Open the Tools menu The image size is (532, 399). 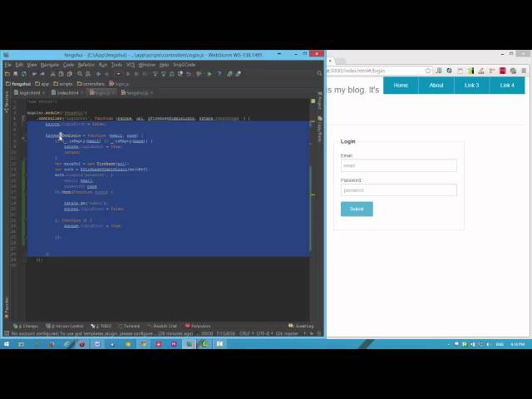tap(116, 65)
